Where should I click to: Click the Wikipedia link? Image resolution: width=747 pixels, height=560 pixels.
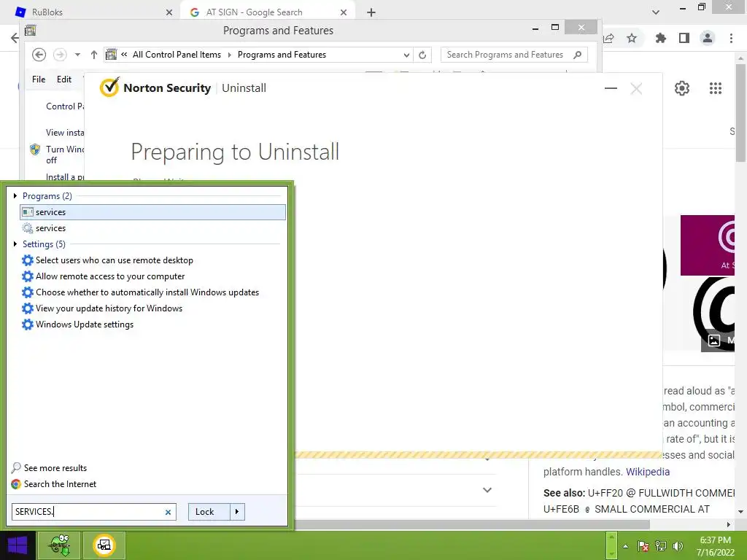[x=648, y=472]
